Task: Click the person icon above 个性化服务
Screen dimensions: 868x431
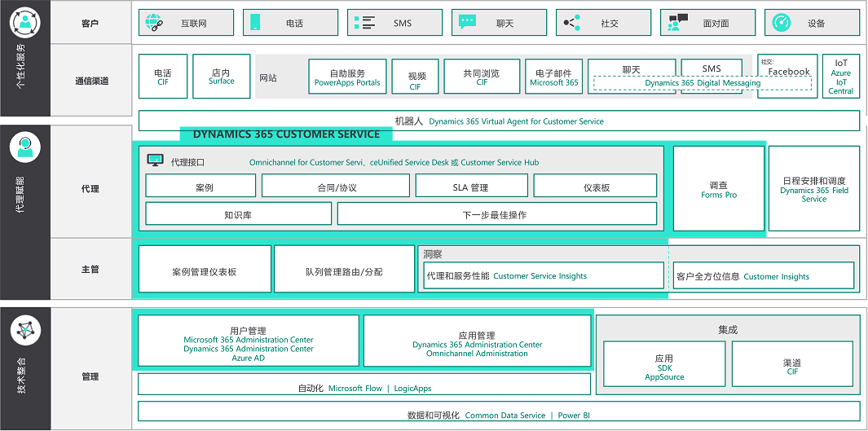Action: [25, 22]
